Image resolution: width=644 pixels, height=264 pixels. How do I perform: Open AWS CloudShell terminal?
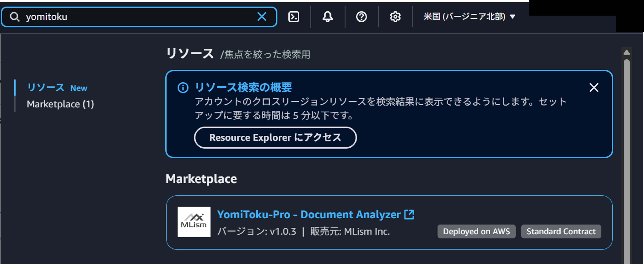click(294, 17)
